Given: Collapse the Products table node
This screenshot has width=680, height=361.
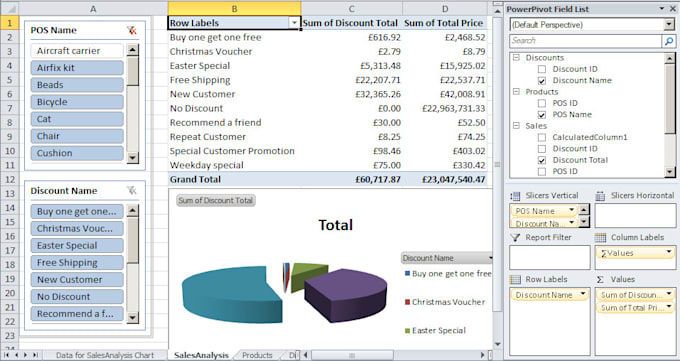Looking at the screenshot, I should click(516, 92).
